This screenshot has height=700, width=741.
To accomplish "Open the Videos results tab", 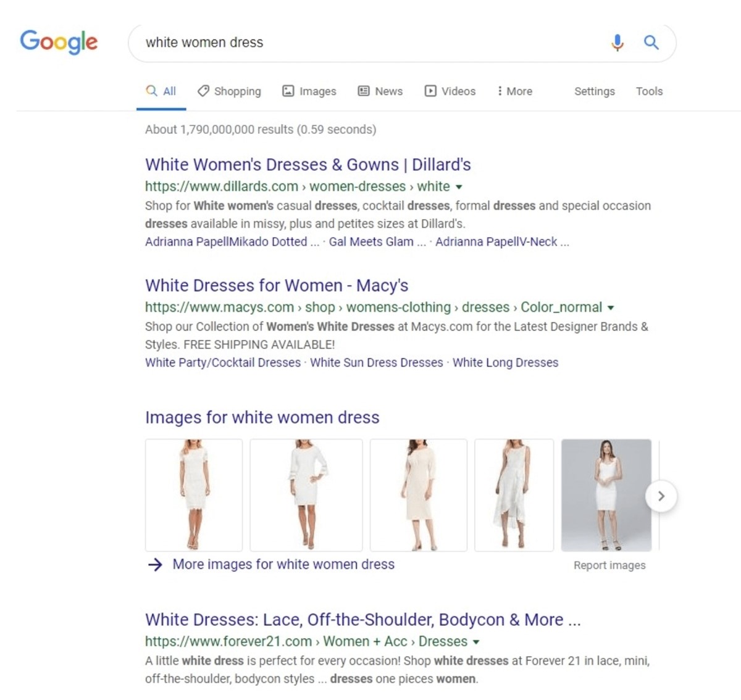I will (450, 91).
